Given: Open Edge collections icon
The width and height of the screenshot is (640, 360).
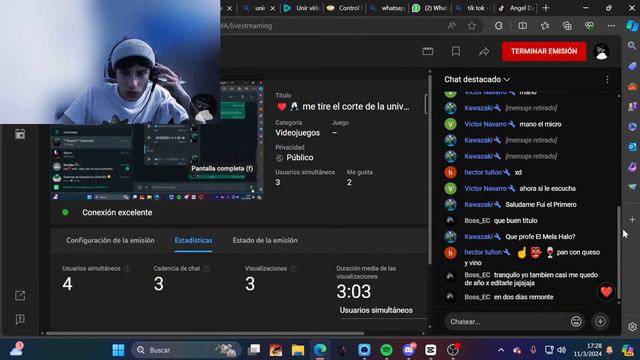Looking at the screenshot, I should 567,26.
